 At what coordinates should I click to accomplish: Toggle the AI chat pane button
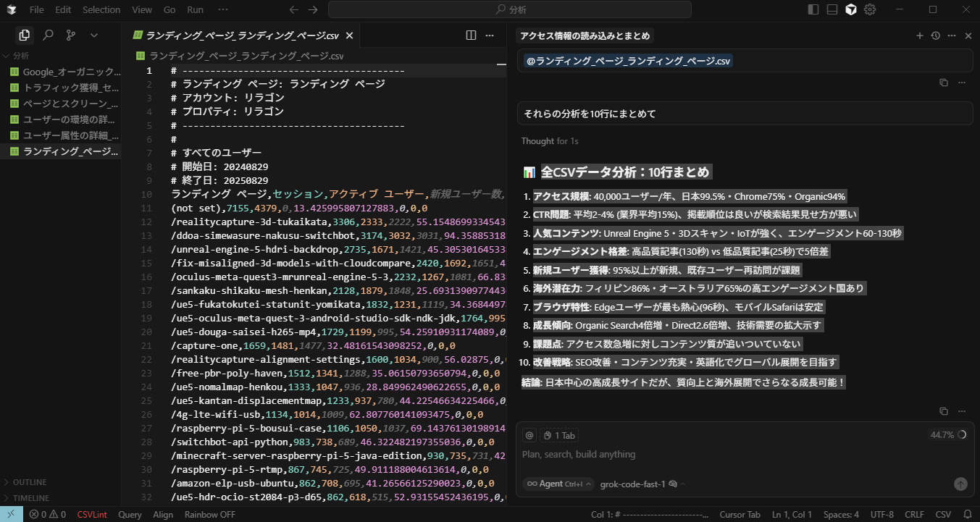[x=851, y=9]
